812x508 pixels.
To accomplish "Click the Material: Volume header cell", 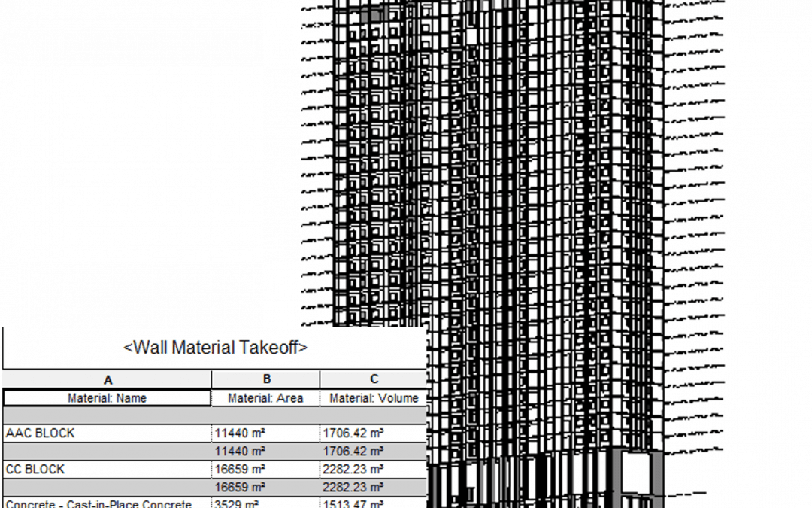I will (x=373, y=398).
